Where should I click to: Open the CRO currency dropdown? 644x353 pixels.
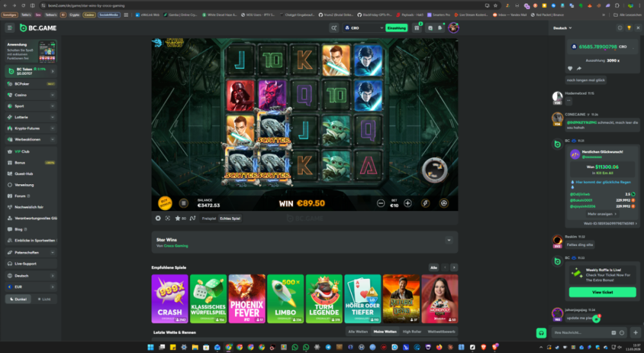point(363,28)
